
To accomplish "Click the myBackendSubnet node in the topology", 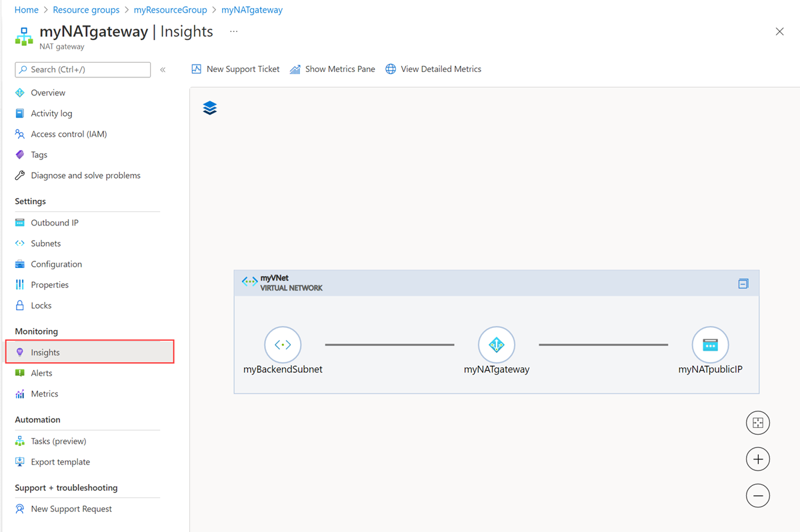I will pos(283,345).
